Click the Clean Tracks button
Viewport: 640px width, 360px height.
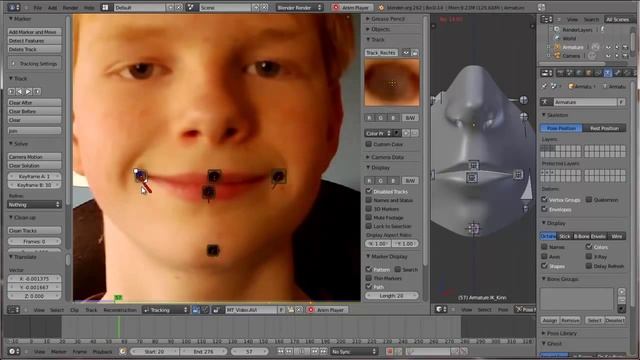pyautogui.click(x=34, y=231)
